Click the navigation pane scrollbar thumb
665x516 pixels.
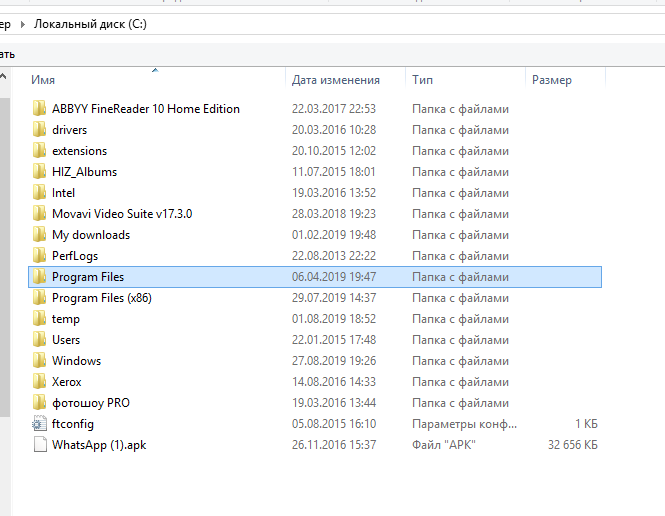(4, 257)
